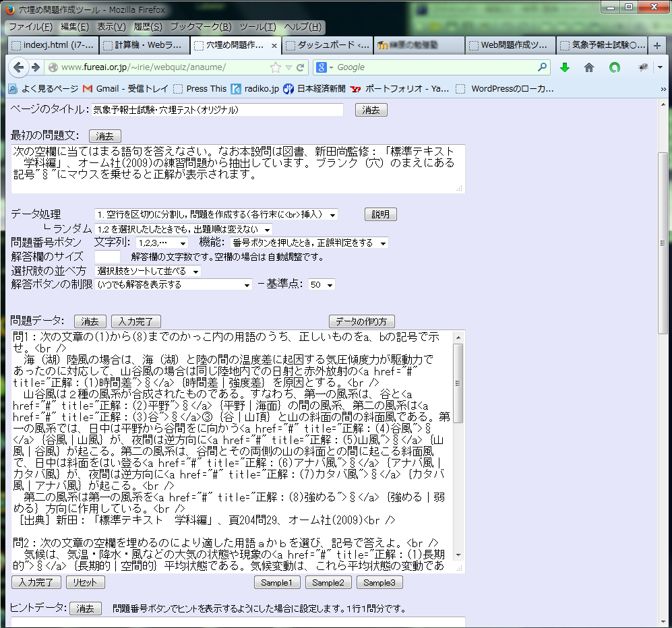Open ファイル menu

point(31,27)
